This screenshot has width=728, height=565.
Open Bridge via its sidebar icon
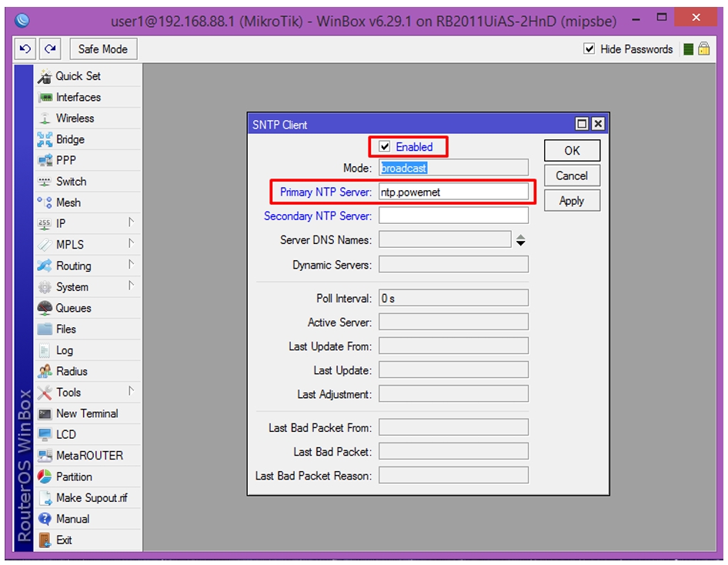click(x=45, y=139)
